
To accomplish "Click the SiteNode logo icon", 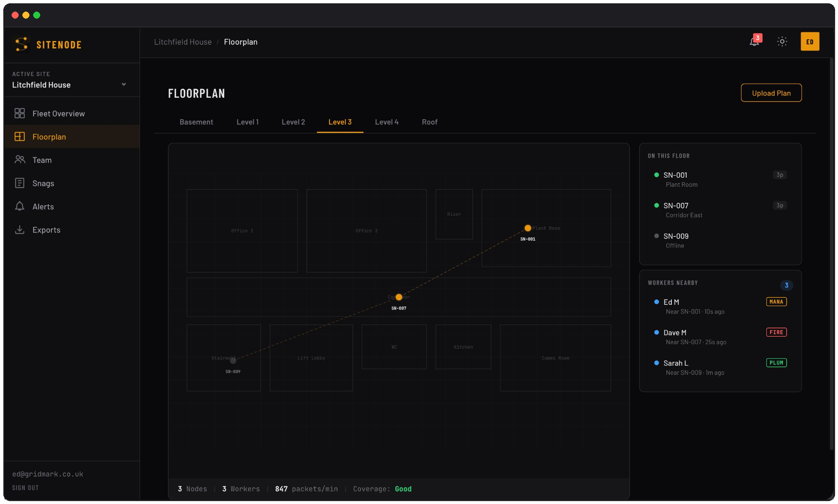I will pos(21,44).
